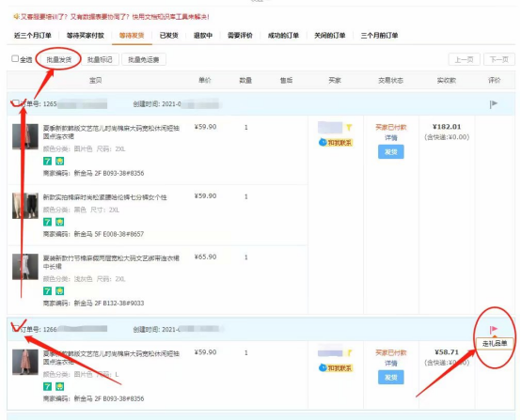Click 发货 button for the first order
The height and width of the screenshot is (420, 521).
(x=391, y=152)
